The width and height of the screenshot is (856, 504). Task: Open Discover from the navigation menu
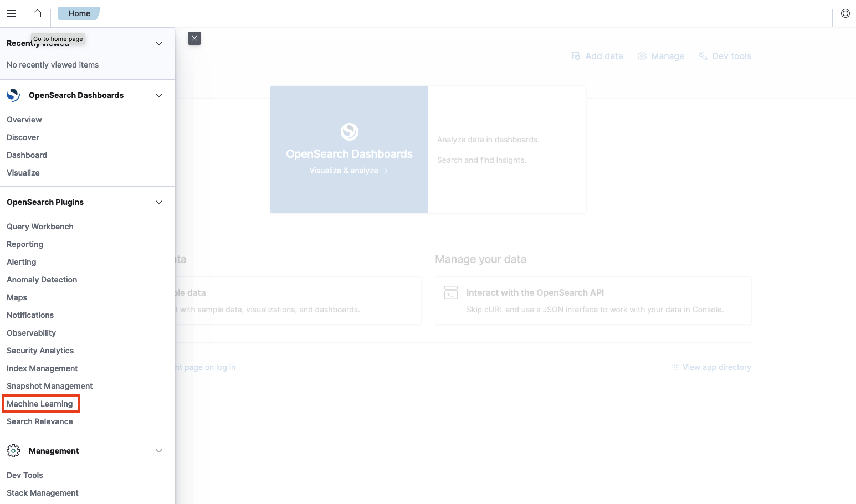[23, 137]
